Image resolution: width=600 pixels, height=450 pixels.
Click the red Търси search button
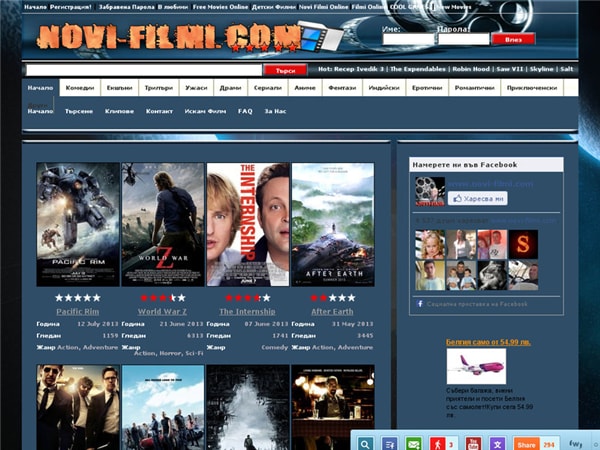pyautogui.click(x=285, y=70)
